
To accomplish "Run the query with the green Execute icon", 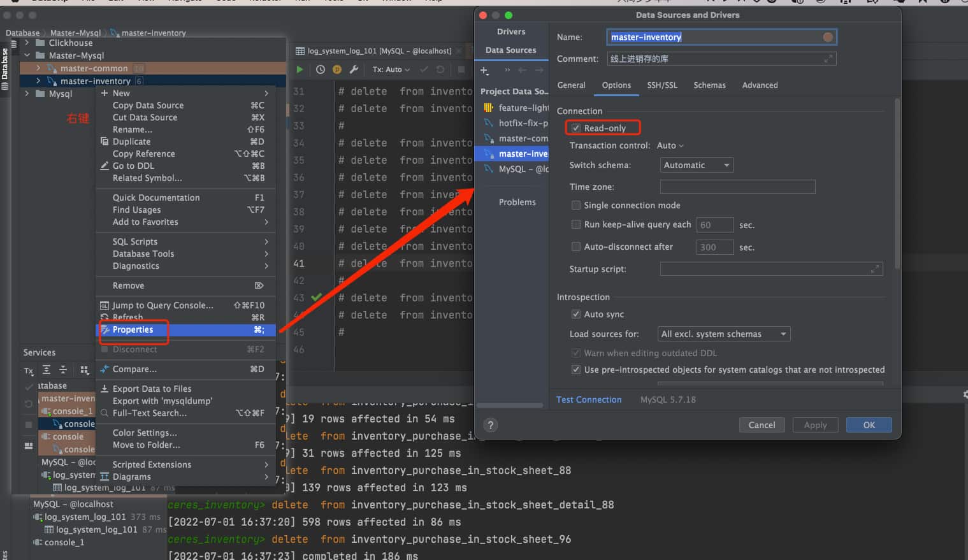I will [x=300, y=69].
